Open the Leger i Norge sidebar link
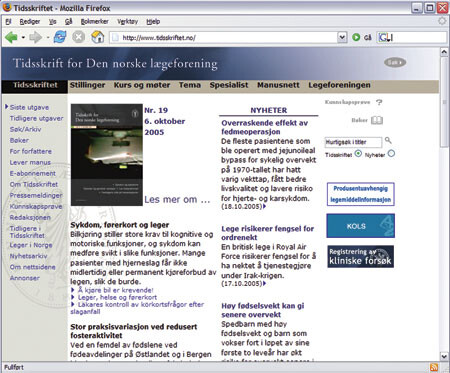 [x=31, y=245]
